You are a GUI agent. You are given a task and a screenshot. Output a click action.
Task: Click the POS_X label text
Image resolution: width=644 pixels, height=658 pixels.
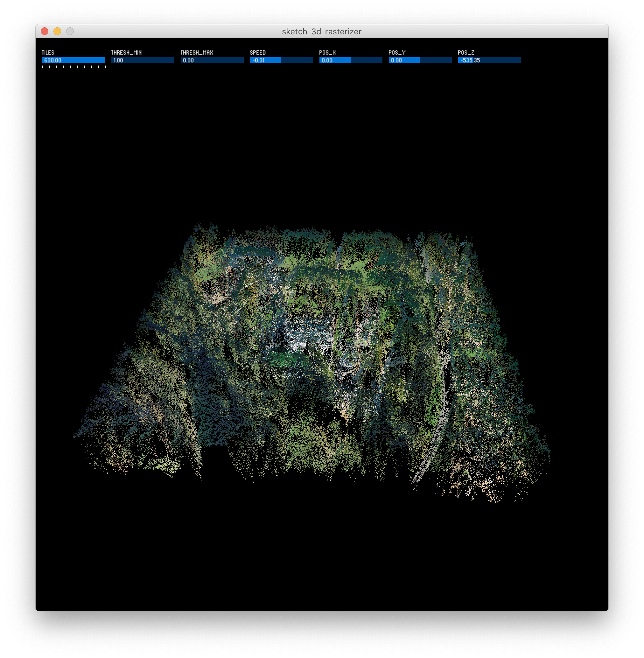pos(327,53)
